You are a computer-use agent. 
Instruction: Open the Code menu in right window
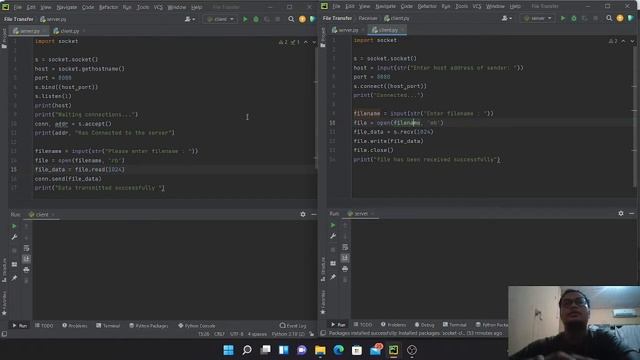click(x=407, y=7)
